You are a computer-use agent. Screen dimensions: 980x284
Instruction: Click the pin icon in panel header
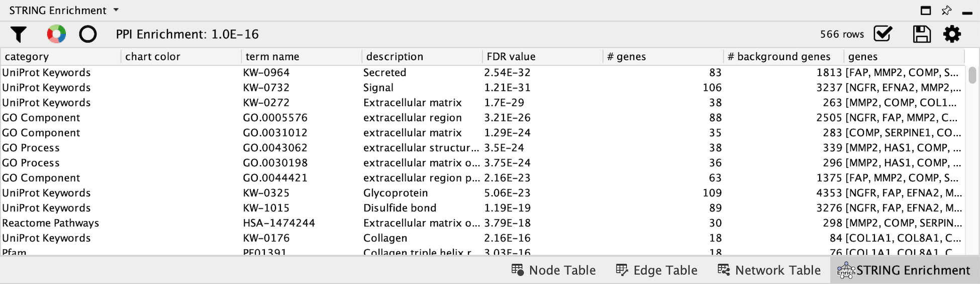[946, 11]
